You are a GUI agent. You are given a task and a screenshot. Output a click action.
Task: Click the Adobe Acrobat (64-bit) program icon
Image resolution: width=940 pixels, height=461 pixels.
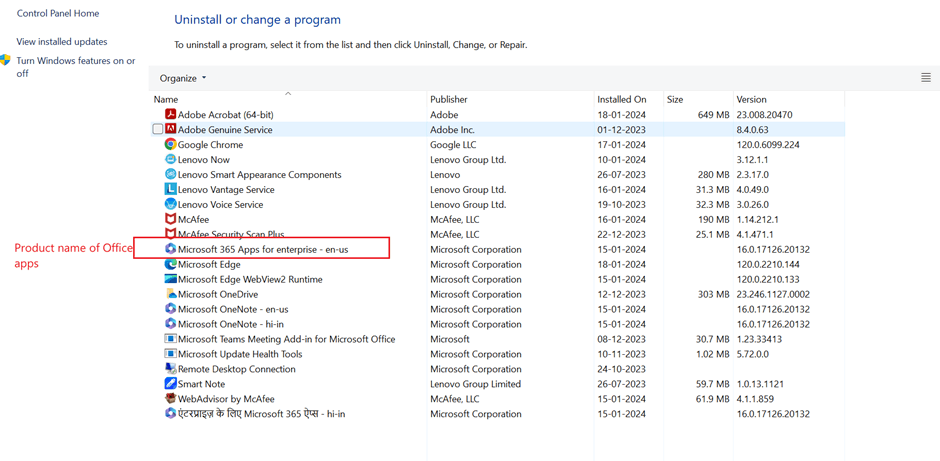pos(170,115)
